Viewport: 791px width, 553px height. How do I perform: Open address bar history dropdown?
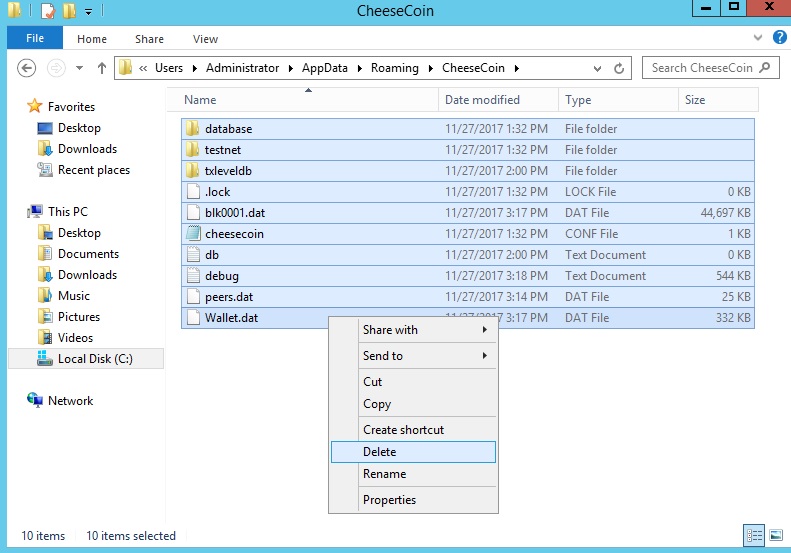597,69
